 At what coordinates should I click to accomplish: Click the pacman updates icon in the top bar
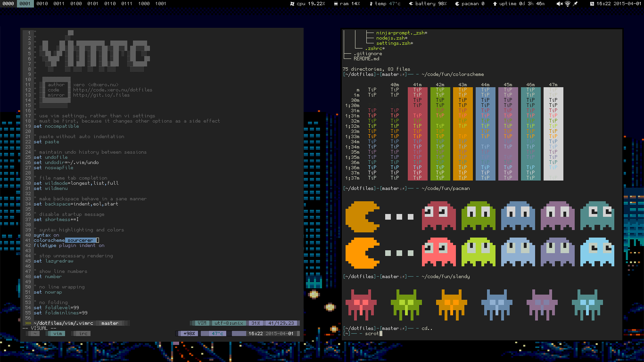tap(457, 4)
